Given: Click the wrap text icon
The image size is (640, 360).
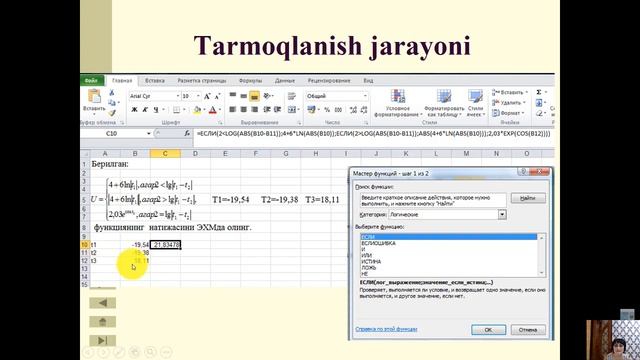Looking at the screenshot, I should pyautogui.click(x=292, y=96).
